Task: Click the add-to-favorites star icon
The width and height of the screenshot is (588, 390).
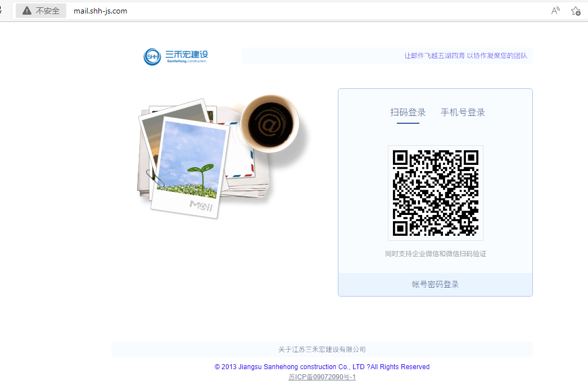Action: [575, 10]
